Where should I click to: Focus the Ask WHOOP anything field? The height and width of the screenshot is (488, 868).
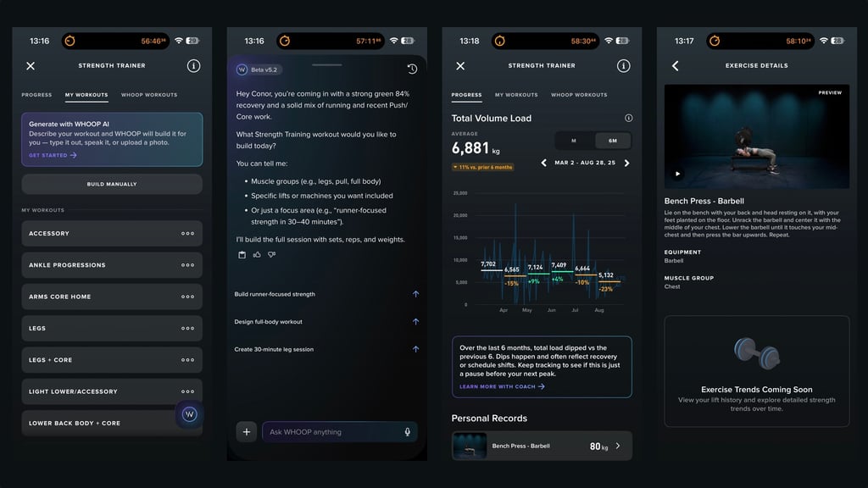pos(339,431)
